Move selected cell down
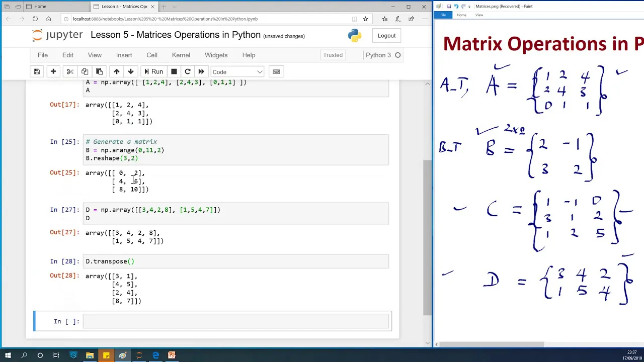 coord(131,71)
